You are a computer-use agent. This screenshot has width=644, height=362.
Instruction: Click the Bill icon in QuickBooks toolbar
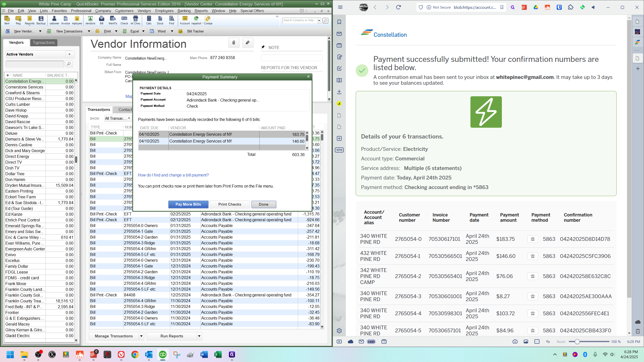[x=101, y=20]
